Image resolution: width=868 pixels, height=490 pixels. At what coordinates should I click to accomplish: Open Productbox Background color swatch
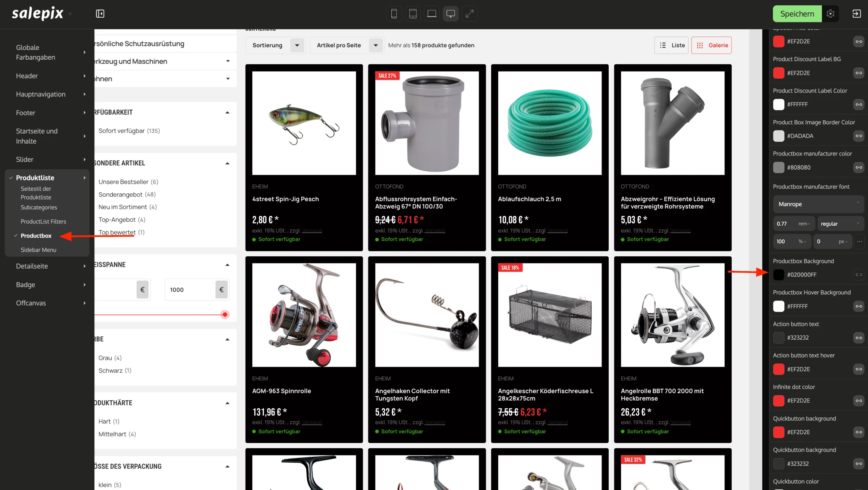pyautogui.click(x=778, y=275)
